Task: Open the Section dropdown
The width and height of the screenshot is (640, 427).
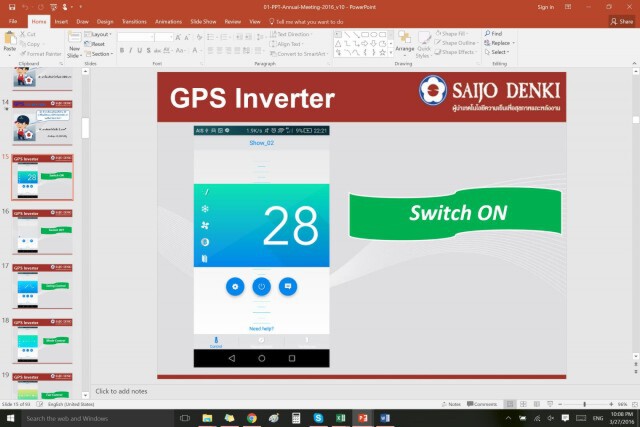Action: click(x=99, y=54)
